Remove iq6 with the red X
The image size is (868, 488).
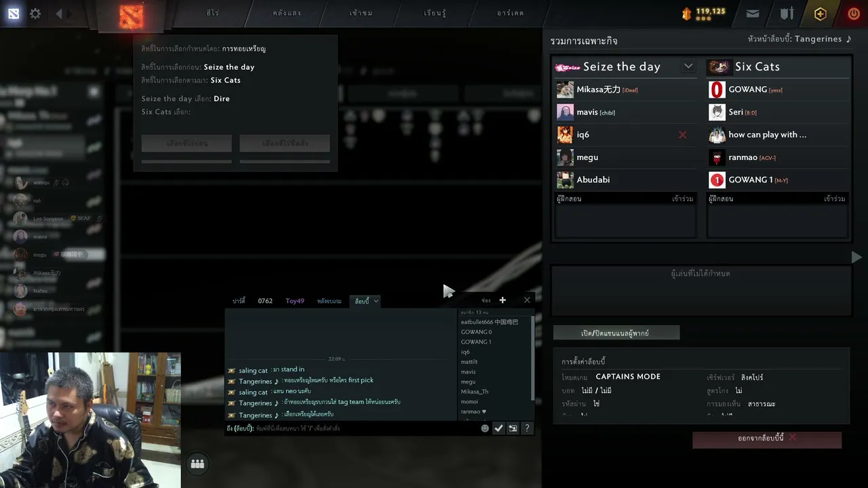pyautogui.click(x=683, y=135)
